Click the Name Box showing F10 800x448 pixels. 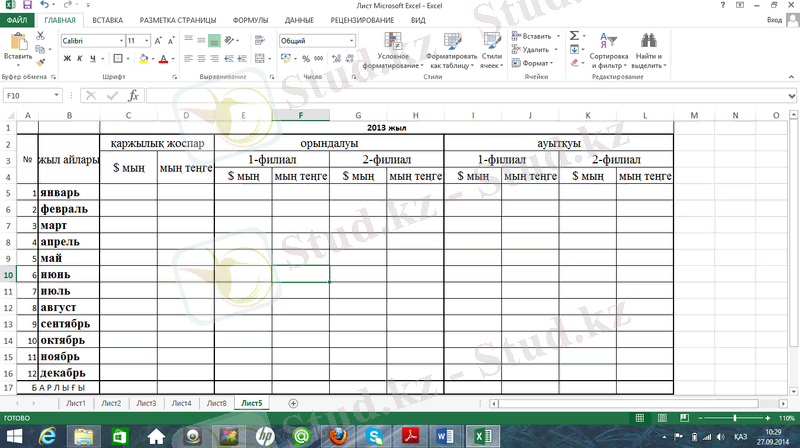click(x=32, y=95)
